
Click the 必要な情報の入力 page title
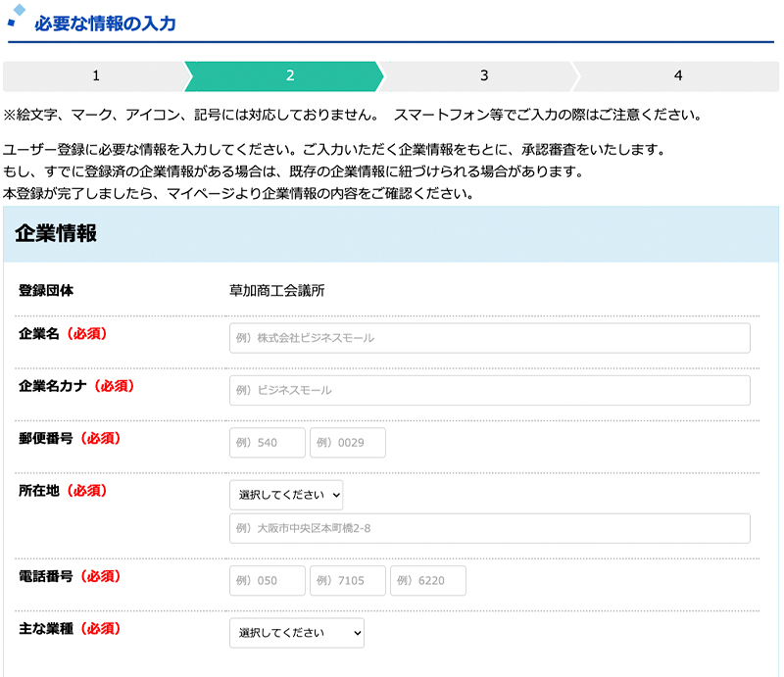pos(105,24)
